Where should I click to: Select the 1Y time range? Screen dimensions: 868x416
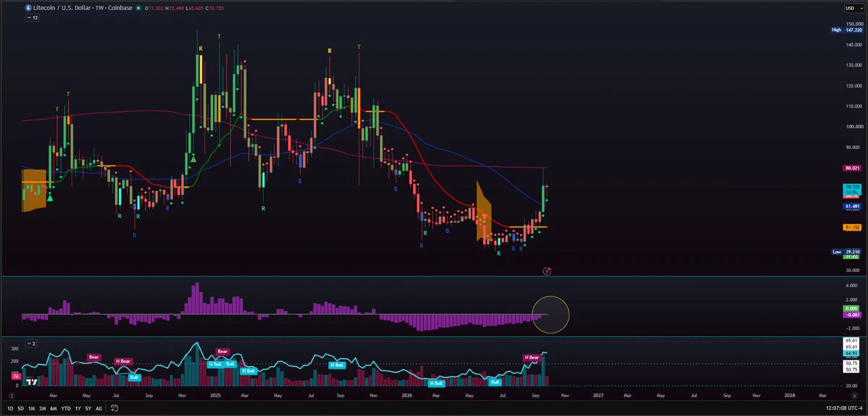tap(77, 409)
